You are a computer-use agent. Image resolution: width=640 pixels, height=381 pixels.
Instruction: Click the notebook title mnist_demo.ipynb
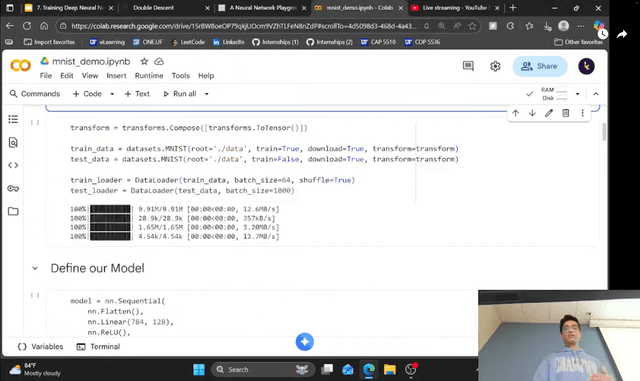pos(91,61)
